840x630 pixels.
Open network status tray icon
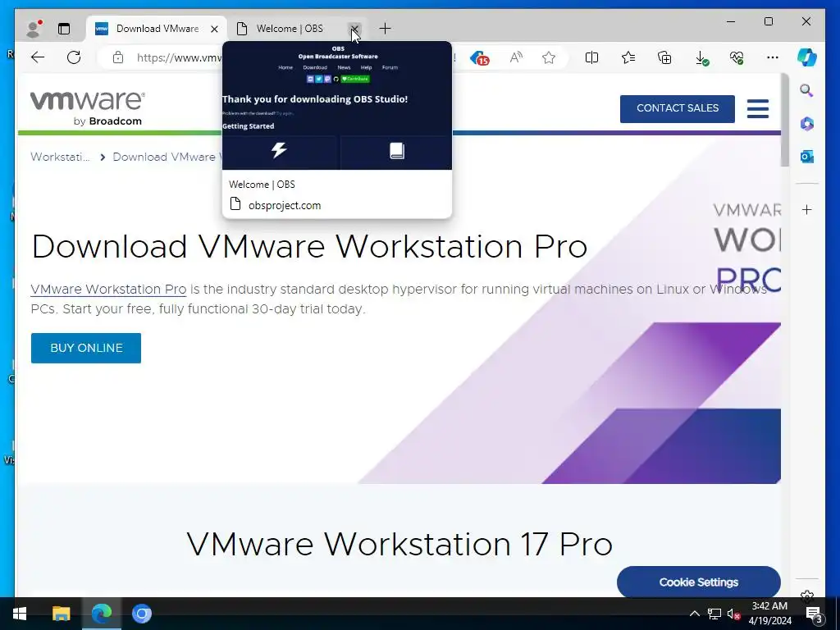(714, 614)
